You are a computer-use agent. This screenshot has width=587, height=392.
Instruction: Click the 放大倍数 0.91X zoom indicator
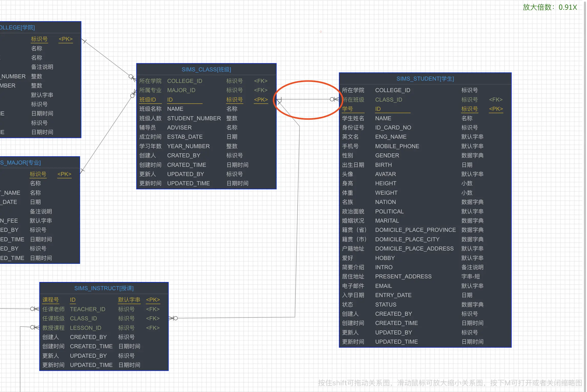pyautogui.click(x=550, y=7)
